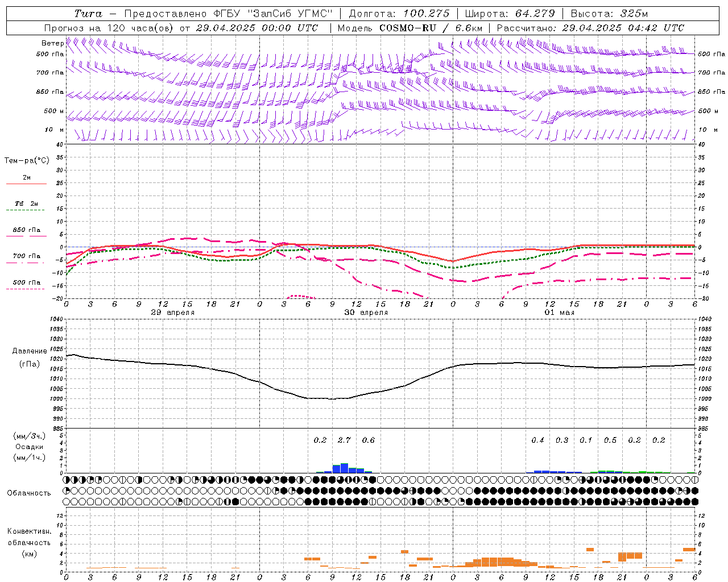Click the "Осадки" precipitation label
The width and height of the screenshot is (728, 582).
click(30, 447)
